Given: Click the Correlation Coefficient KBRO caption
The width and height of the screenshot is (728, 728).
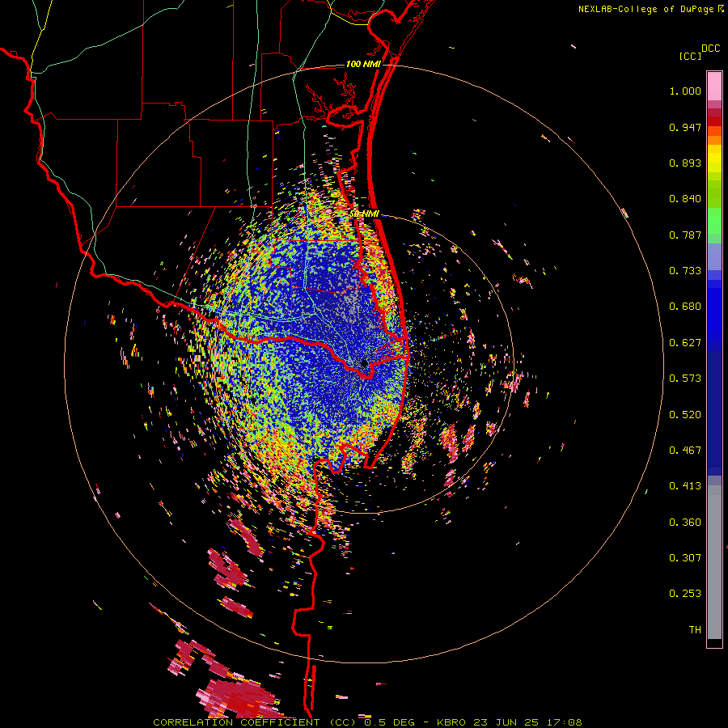Looking at the screenshot, I should click(367, 722).
